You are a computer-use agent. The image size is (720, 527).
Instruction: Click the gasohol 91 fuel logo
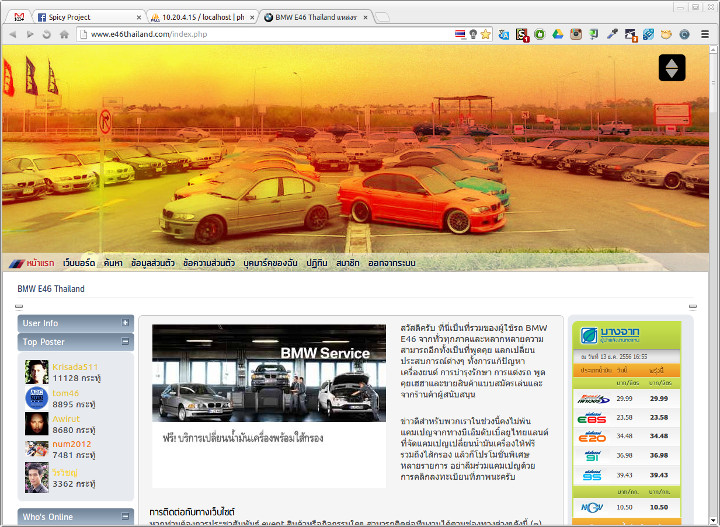pyautogui.click(x=592, y=456)
